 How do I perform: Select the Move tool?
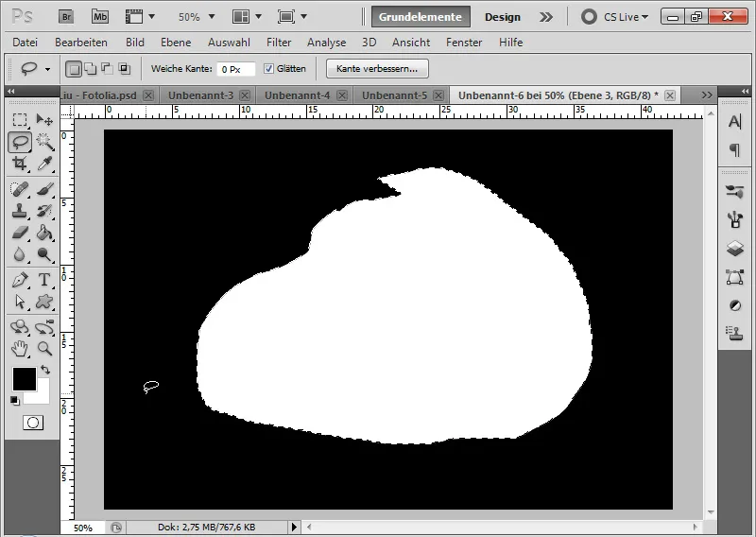(x=44, y=119)
